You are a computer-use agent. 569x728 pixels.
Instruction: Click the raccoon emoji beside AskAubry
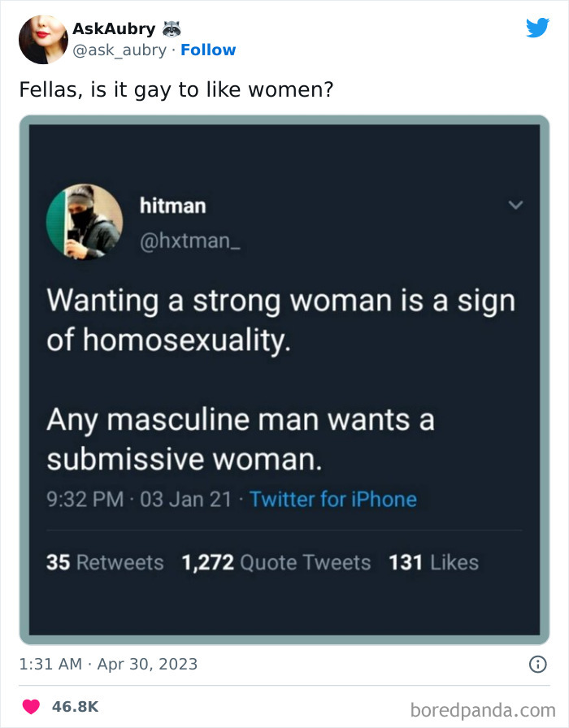point(172,28)
